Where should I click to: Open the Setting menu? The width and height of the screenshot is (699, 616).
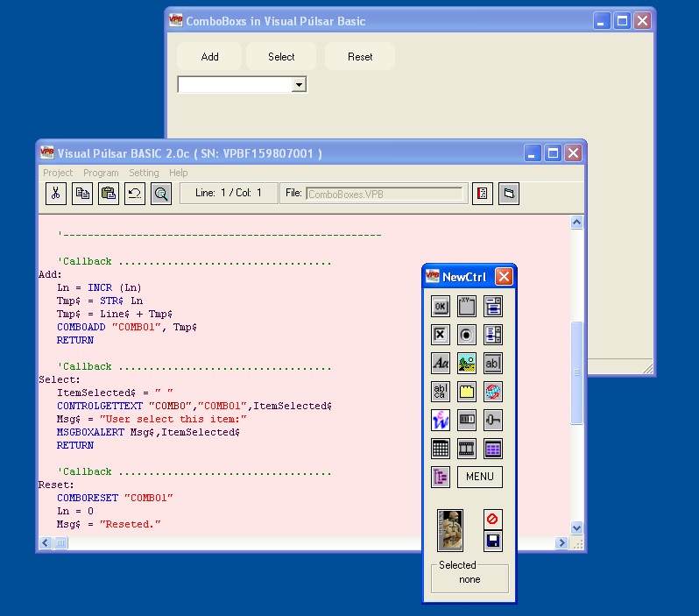coord(144,173)
